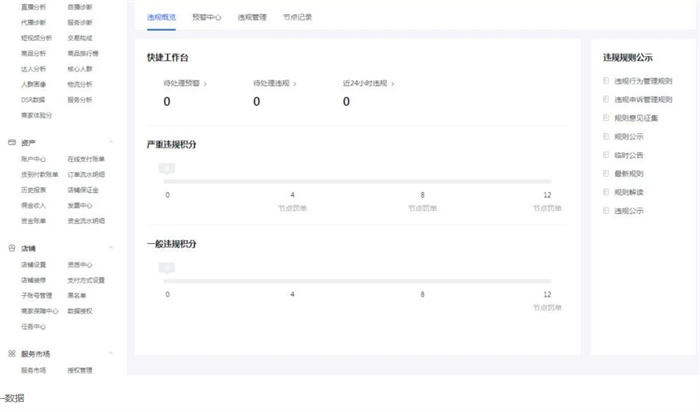Screen dimensions: 700x412
Task: Click the 服务市场 section grid icon
Action: click(12, 354)
